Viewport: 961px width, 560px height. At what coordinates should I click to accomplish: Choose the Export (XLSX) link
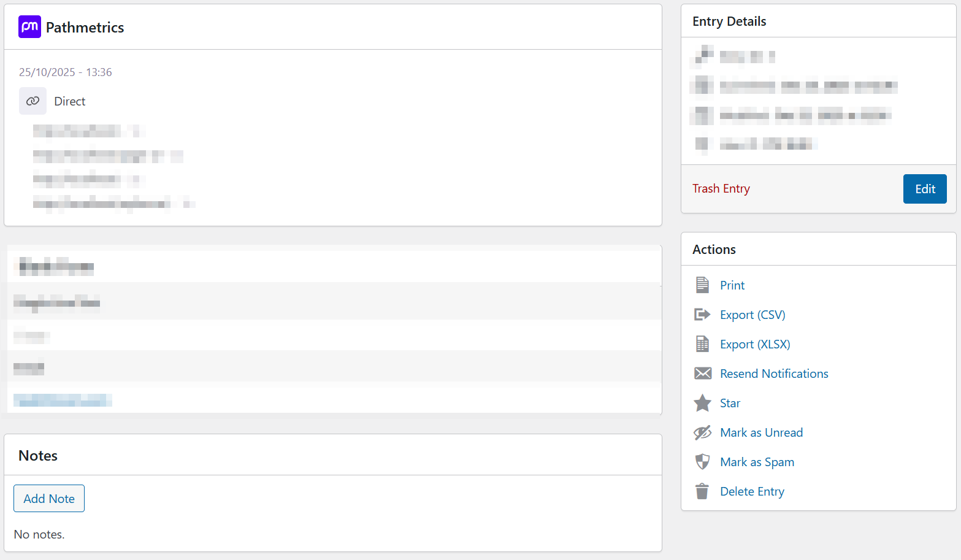[755, 344]
